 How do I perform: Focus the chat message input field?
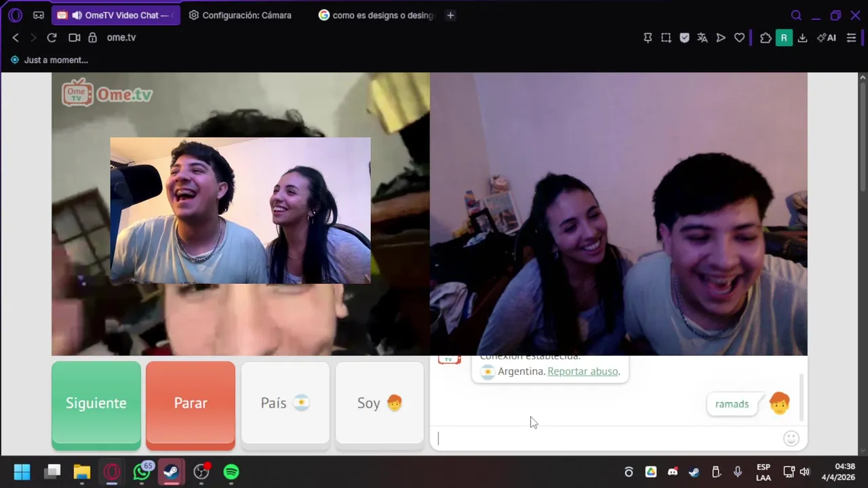point(607,439)
